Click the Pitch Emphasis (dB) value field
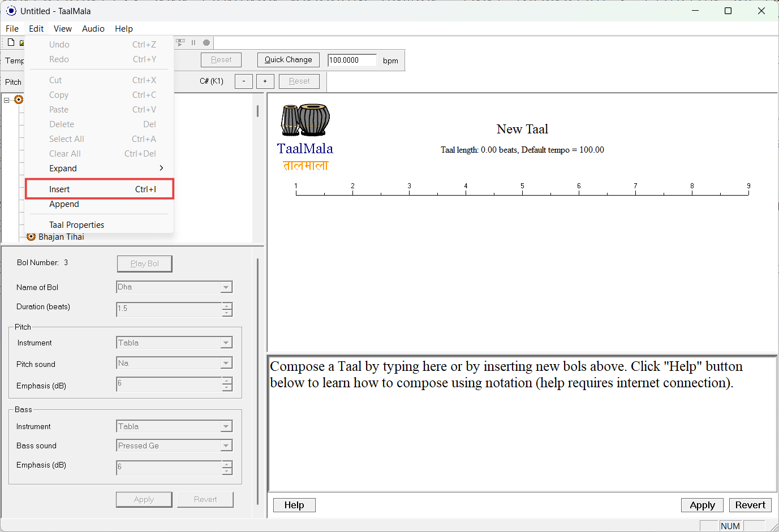This screenshot has height=532, width=779. (x=169, y=384)
